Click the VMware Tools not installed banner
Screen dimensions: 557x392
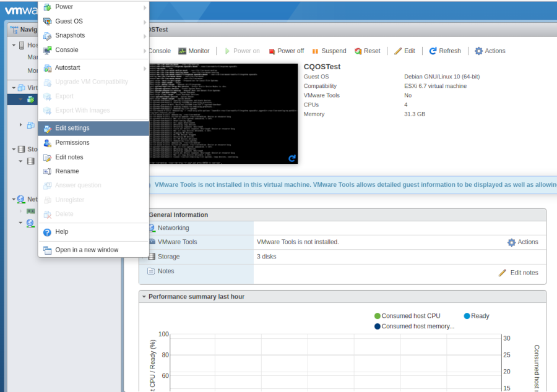tap(353, 185)
